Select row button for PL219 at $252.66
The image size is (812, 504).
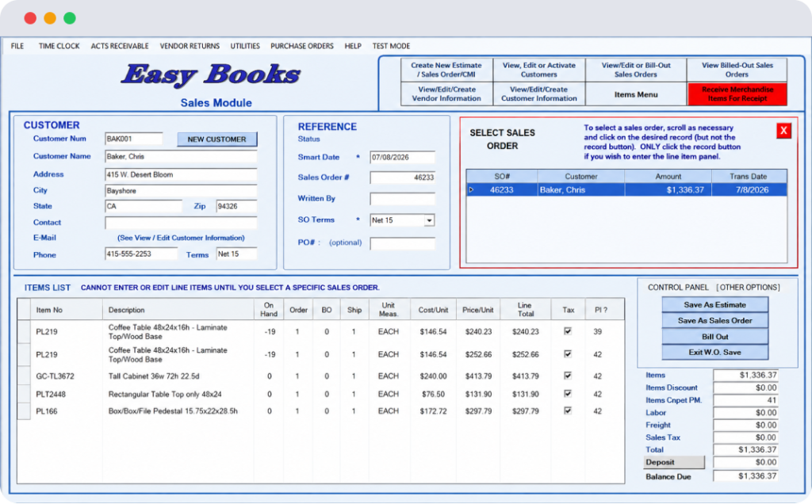coord(24,354)
